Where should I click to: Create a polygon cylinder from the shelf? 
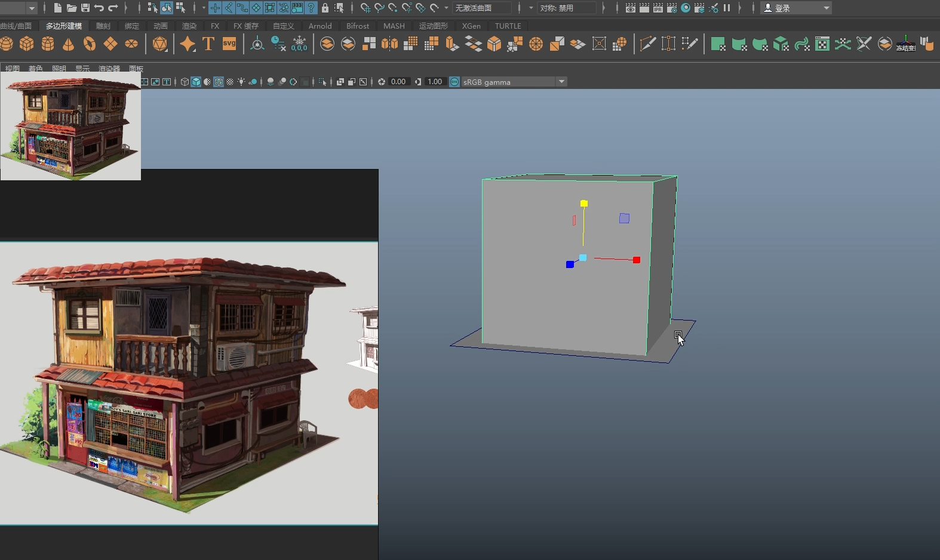[x=48, y=44]
